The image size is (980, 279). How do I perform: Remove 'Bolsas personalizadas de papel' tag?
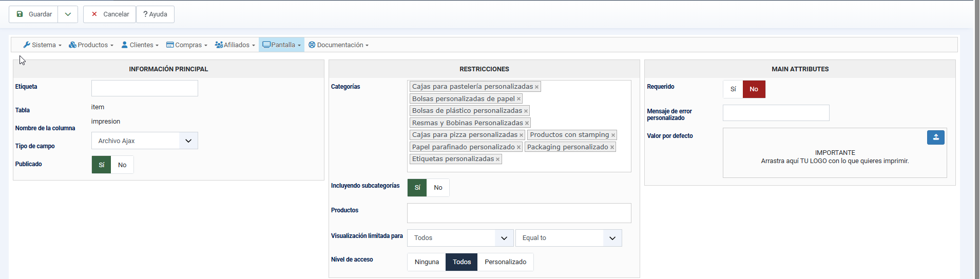pos(518,99)
